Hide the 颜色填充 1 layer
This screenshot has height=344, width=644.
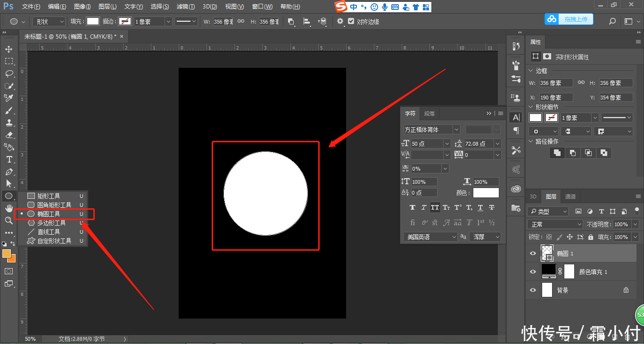[x=533, y=272]
